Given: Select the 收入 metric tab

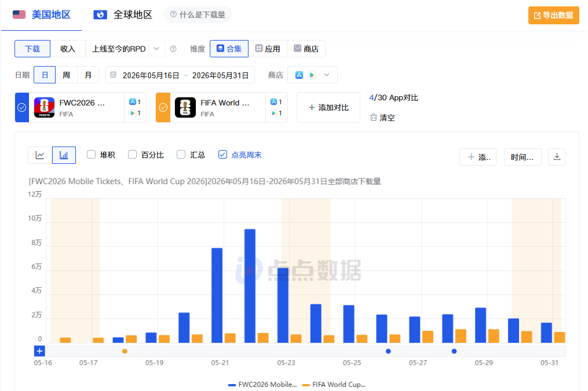Looking at the screenshot, I should coord(68,49).
